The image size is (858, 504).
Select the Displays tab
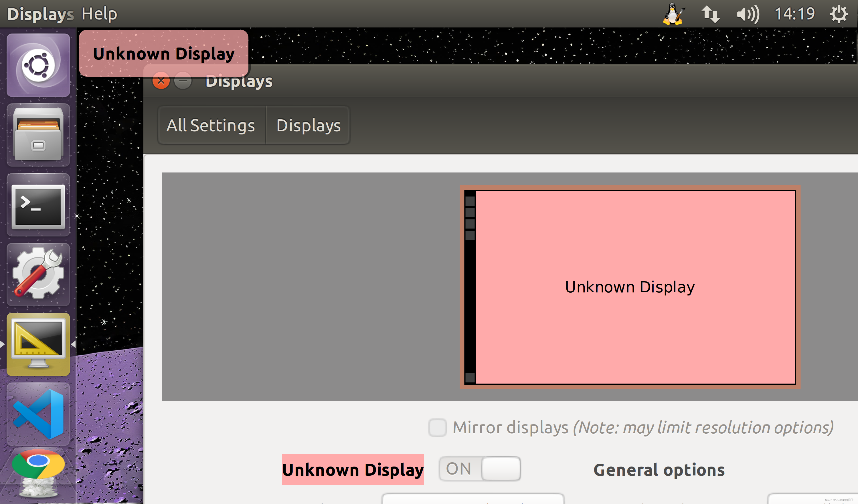[309, 125]
